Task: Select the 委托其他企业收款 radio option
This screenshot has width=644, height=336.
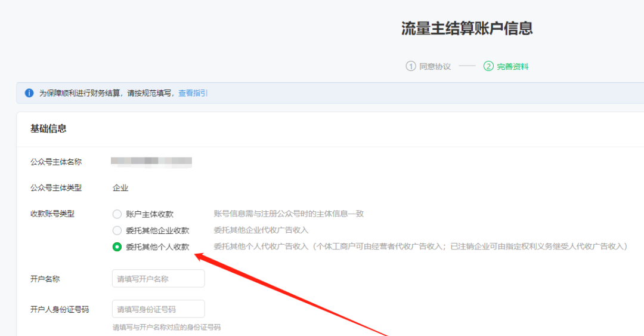Action: click(x=117, y=230)
